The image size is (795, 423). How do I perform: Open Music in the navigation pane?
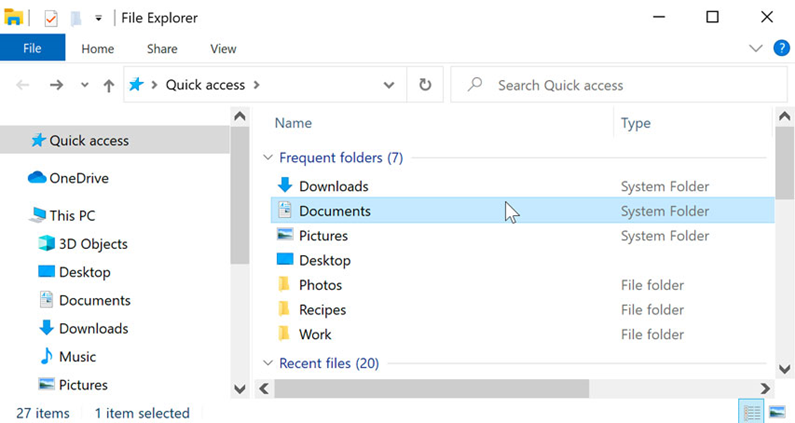(78, 357)
